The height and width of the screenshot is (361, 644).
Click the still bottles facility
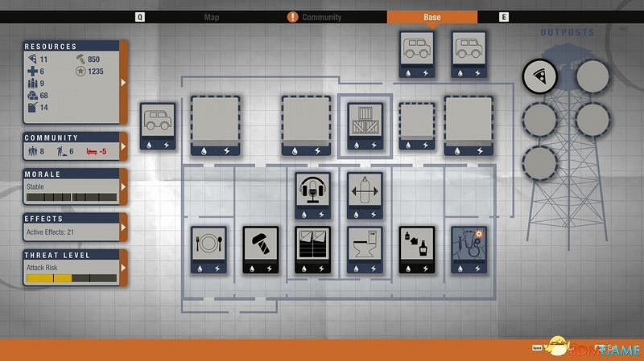pyautogui.click(x=416, y=244)
